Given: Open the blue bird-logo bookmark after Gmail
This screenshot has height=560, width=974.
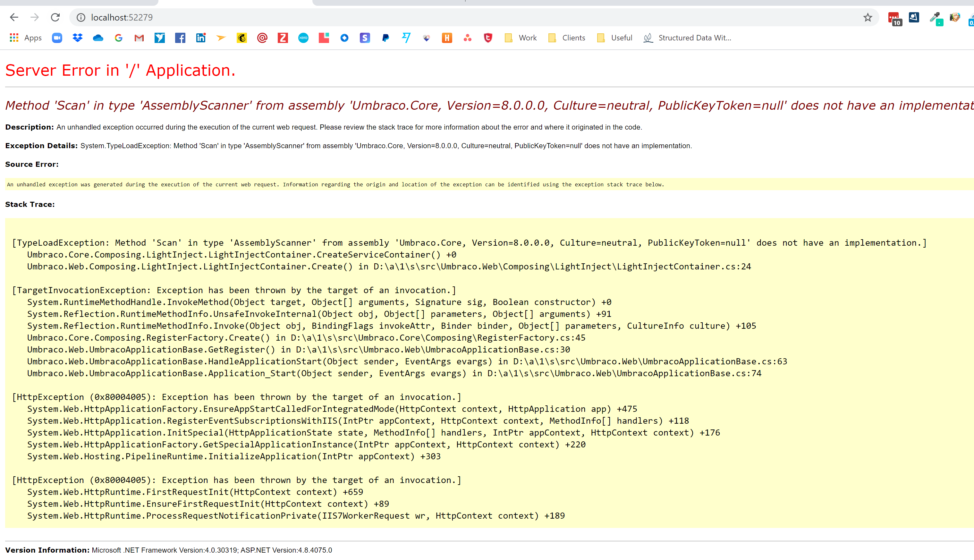Looking at the screenshot, I should 160,38.
